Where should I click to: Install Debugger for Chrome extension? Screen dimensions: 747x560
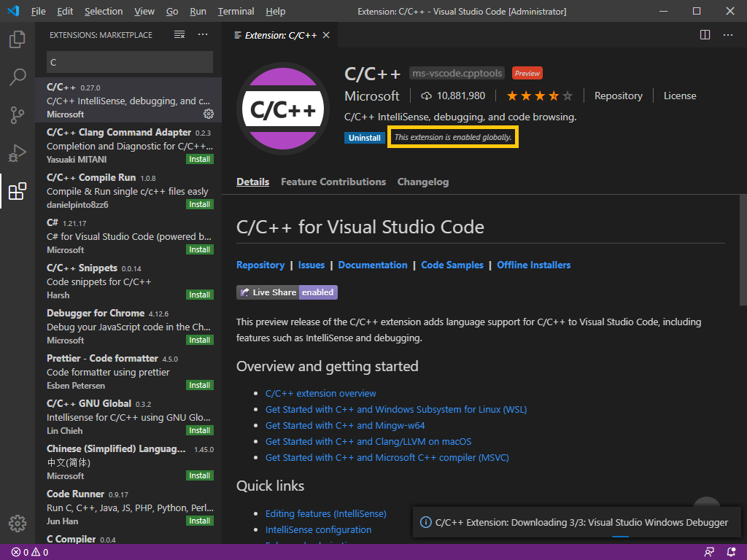click(200, 340)
